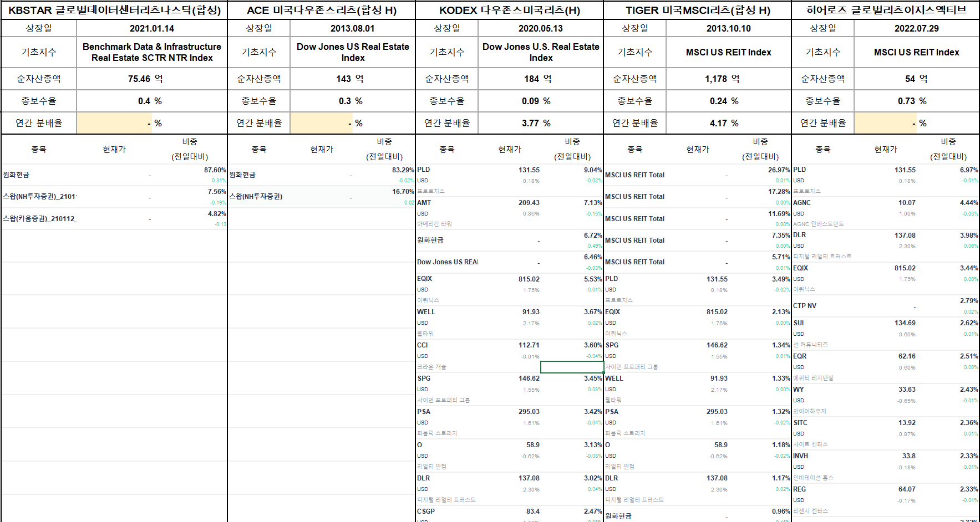Click the 스왑(NH투자증권) holding in ACE
This screenshot has width=980, height=522.
256,197
